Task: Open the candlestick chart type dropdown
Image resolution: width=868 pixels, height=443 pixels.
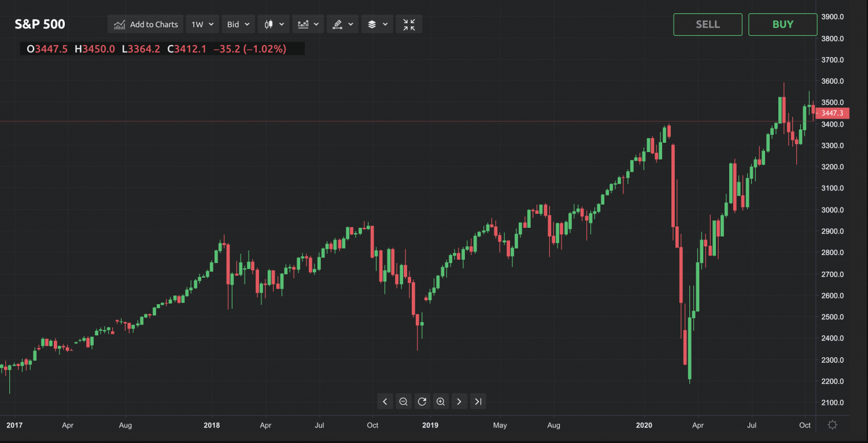Action: tap(274, 24)
